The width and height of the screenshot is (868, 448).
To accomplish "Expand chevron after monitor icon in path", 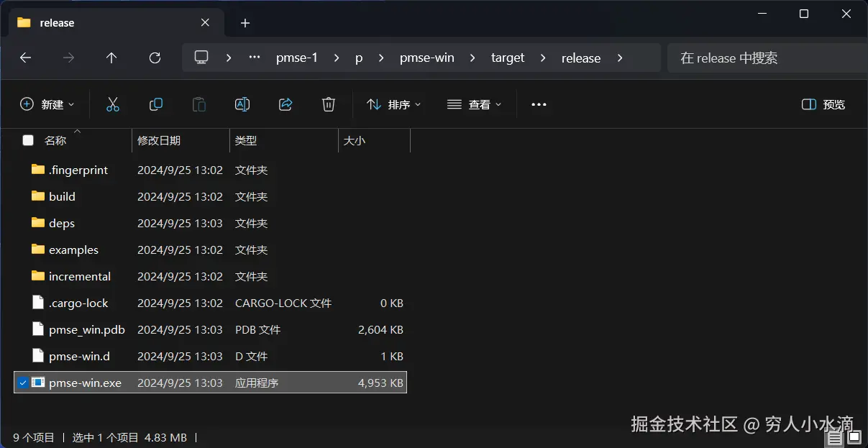I will click(229, 58).
